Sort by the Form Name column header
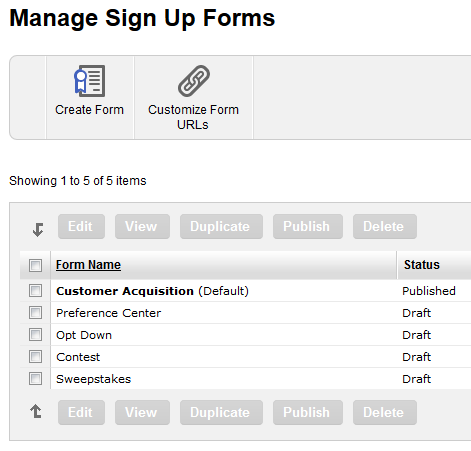 (88, 265)
